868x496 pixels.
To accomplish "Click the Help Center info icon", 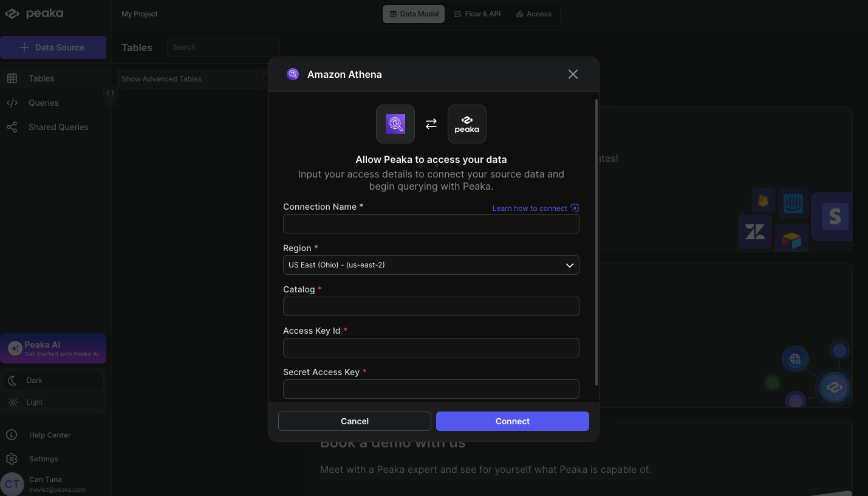I will (x=12, y=435).
